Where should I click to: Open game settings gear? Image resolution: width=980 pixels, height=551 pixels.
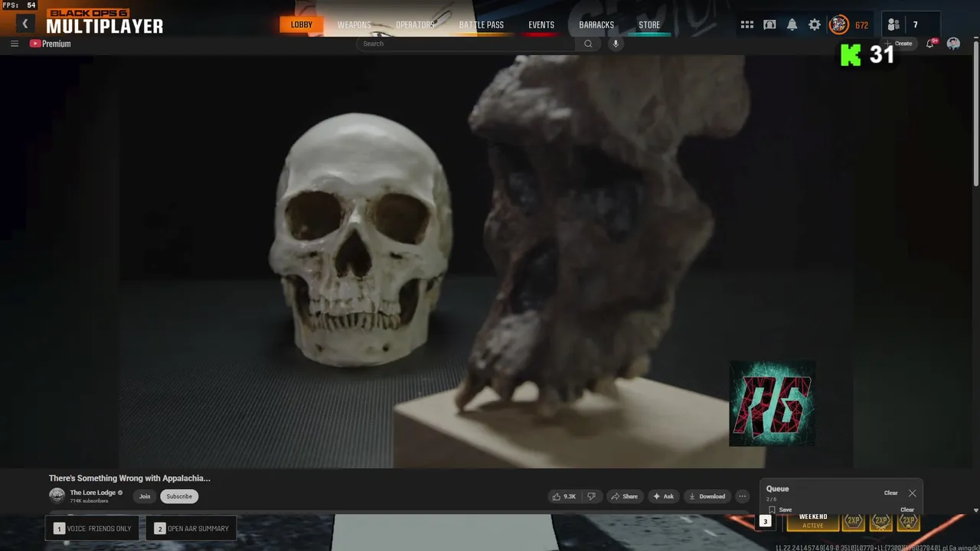pyautogui.click(x=815, y=25)
